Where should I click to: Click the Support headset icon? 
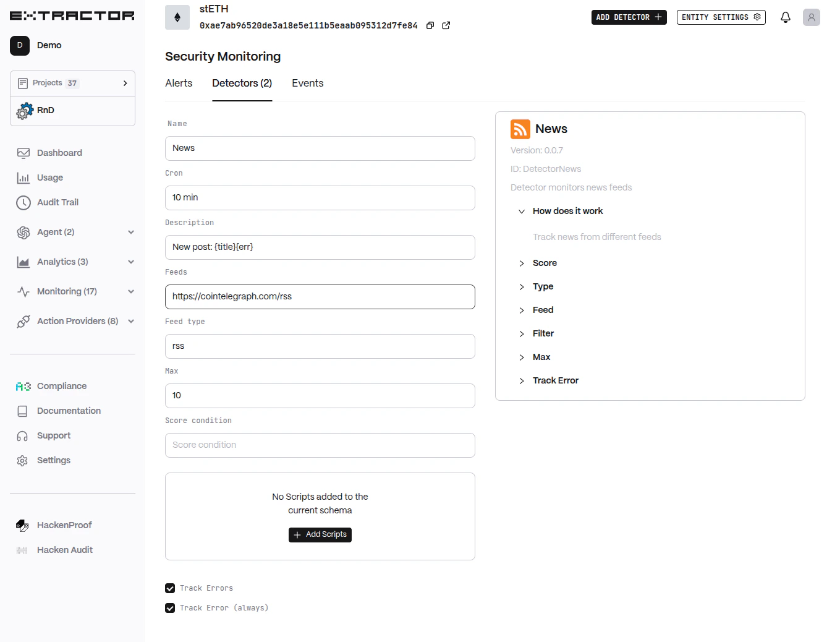pos(22,436)
